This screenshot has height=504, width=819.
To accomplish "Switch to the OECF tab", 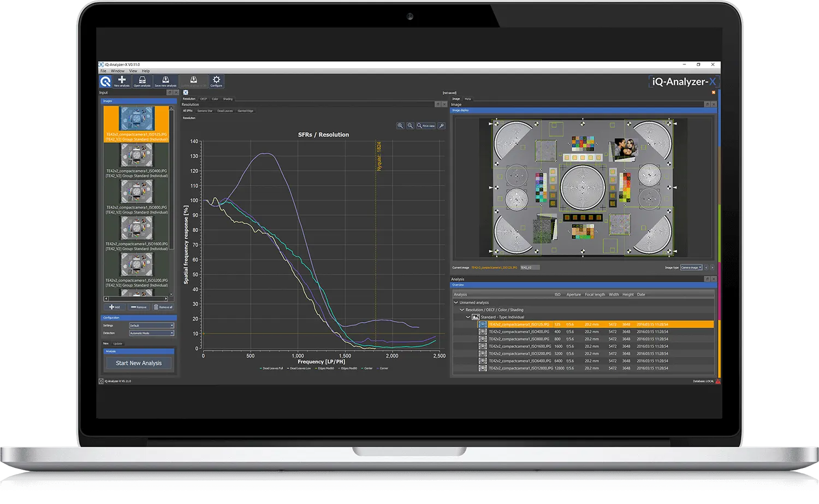I will 204,99.
